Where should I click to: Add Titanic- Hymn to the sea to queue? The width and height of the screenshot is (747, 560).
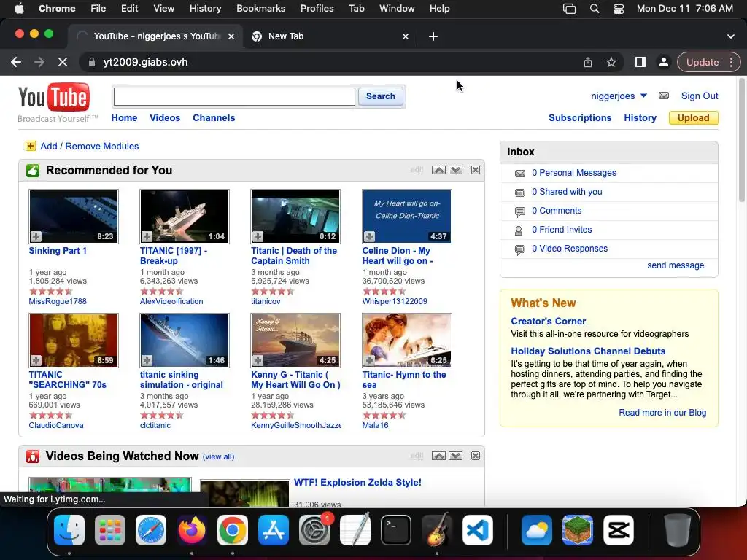point(369,360)
